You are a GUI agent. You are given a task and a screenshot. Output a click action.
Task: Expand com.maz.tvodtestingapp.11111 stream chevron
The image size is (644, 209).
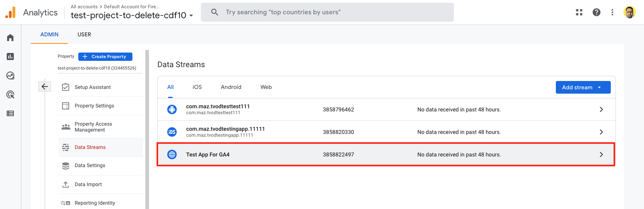pyautogui.click(x=601, y=132)
